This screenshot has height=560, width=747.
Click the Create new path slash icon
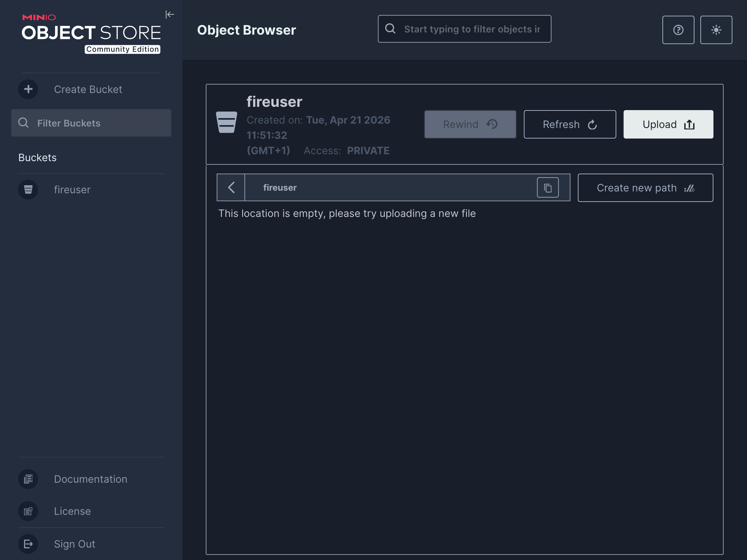tap(689, 188)
